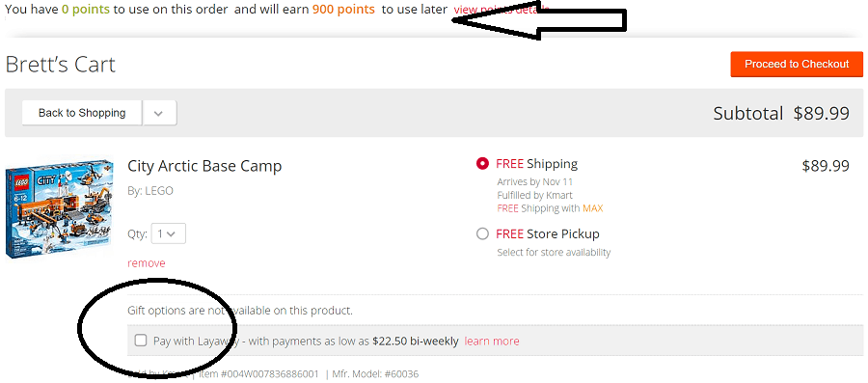
Task: Click the 900 points earned text
Action: (343, 10)
